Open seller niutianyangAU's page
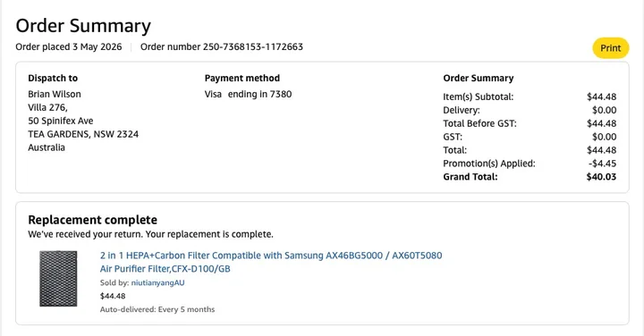 coord(157,282)
